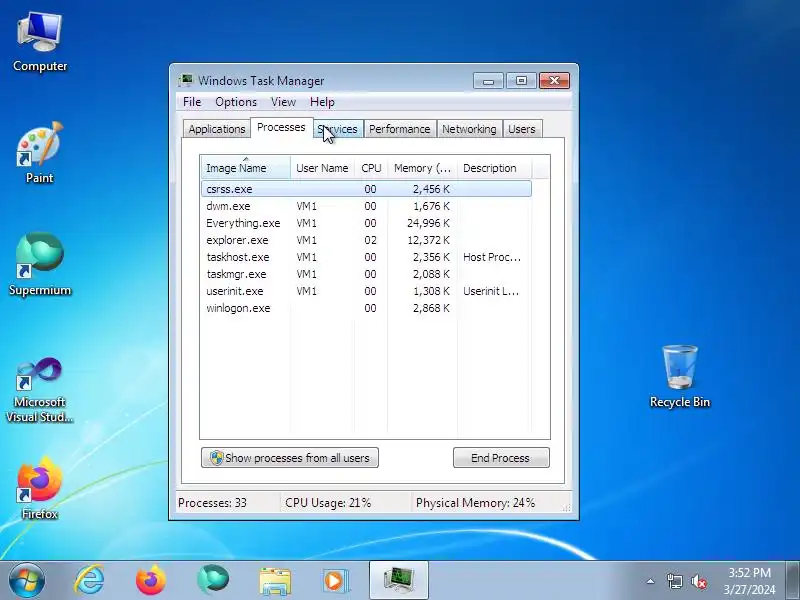Switch to the Networking tab
Screen dimensions: 800x600
pos(469,129)
